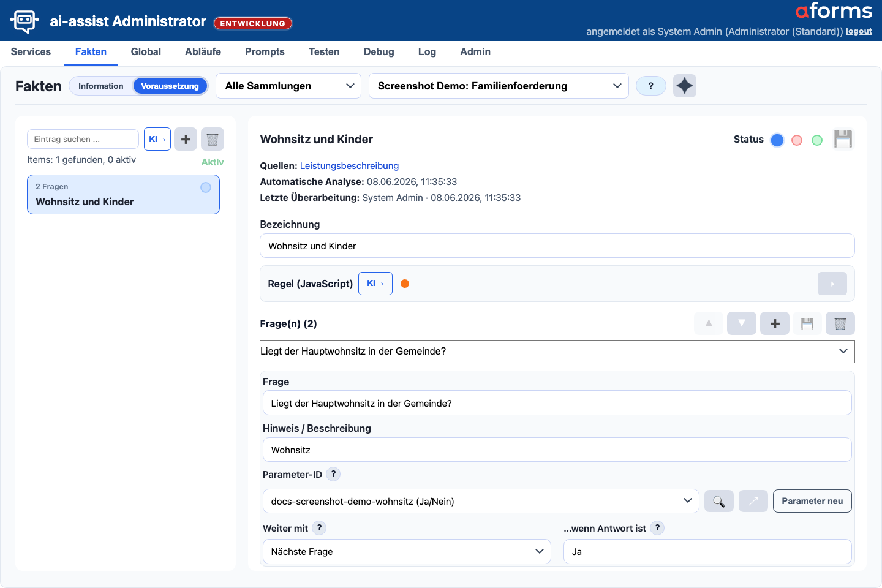This screenshot has height=588, width=882.
Task: Generate the JavaScript rule with KI button
Action: [x=375, y=284]
